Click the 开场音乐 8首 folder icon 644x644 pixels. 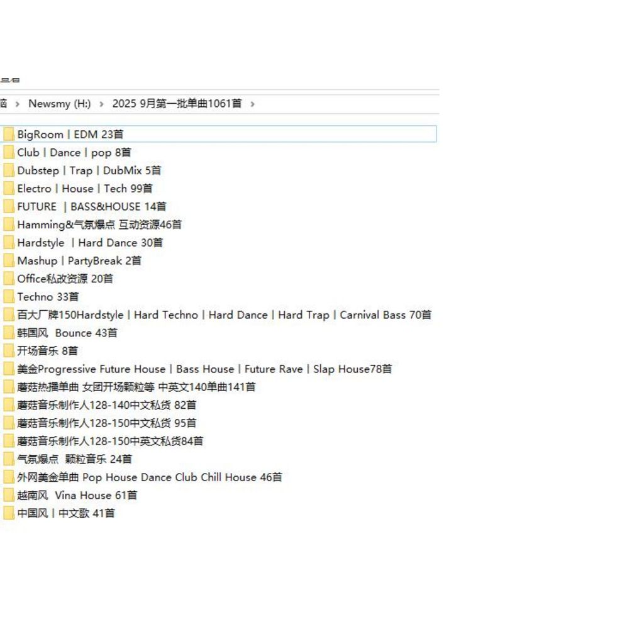tap(9, 351)
